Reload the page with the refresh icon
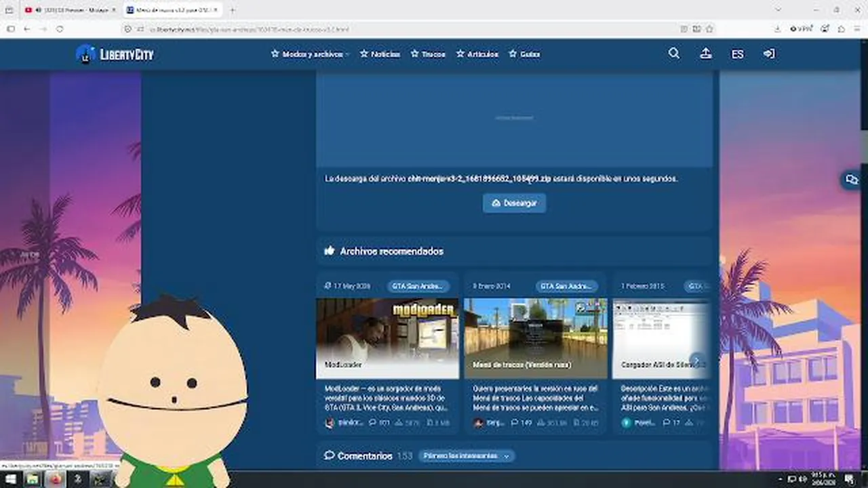The image size is (868, 488). click(x=60, y=29)
